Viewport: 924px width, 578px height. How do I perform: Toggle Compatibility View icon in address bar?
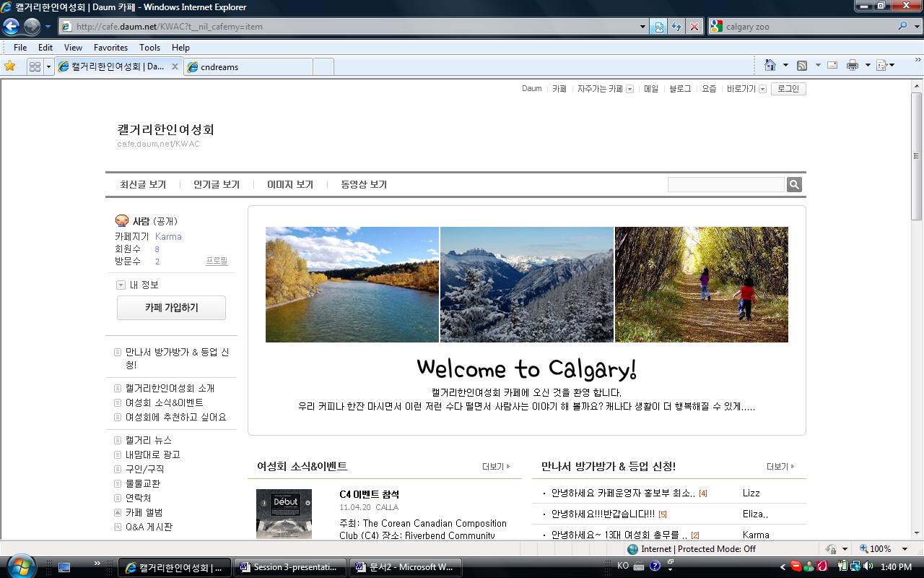658,27
